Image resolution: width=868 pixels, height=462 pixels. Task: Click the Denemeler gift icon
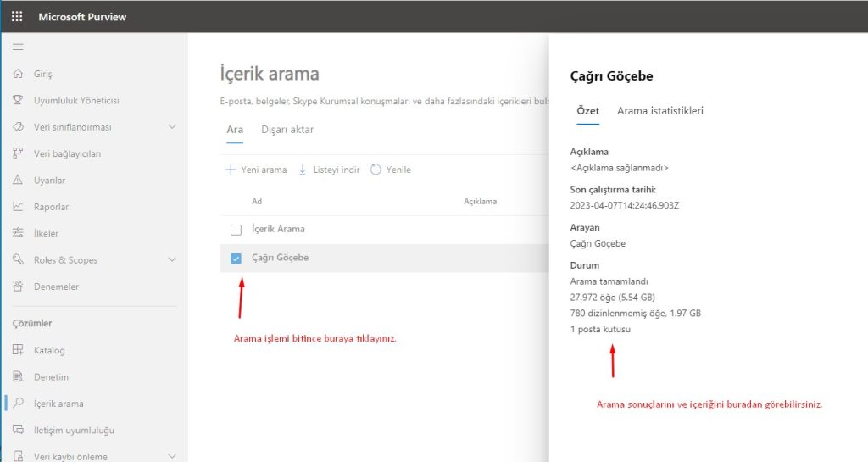tap(18, 286)
